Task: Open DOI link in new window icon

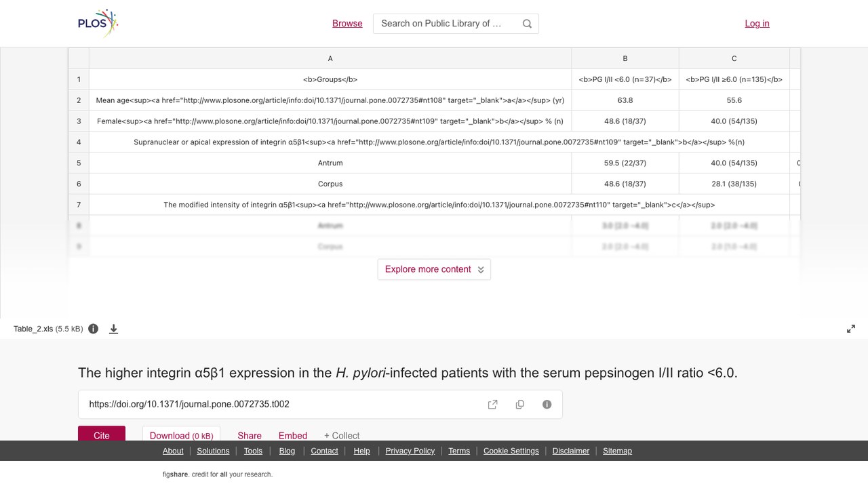Action: coord(493,405)
